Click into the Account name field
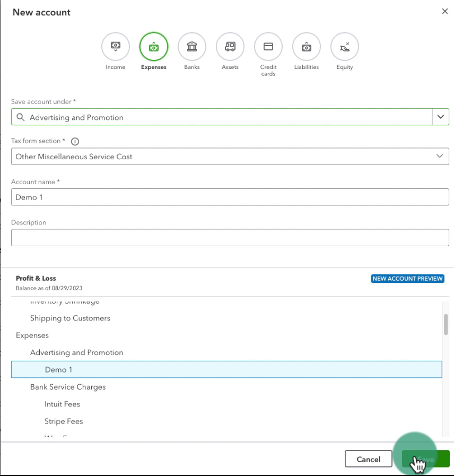454x476 pixels. pos(230,197)
